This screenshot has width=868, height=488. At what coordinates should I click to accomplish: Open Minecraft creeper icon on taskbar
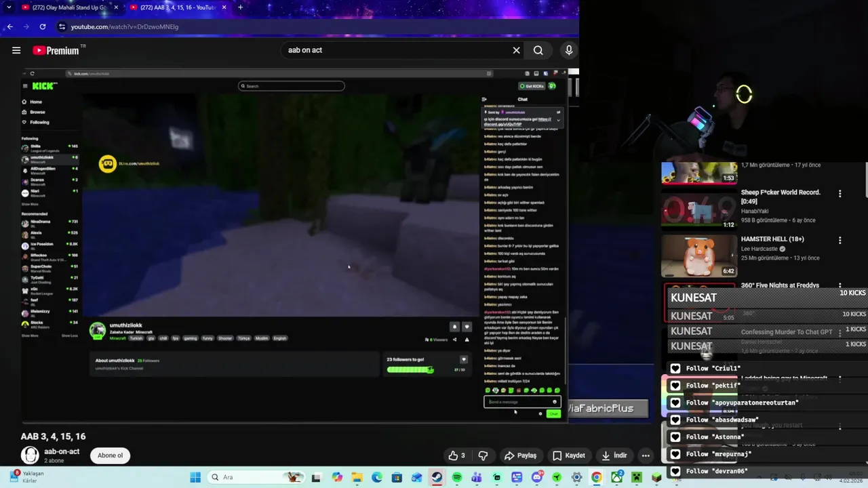636,477
